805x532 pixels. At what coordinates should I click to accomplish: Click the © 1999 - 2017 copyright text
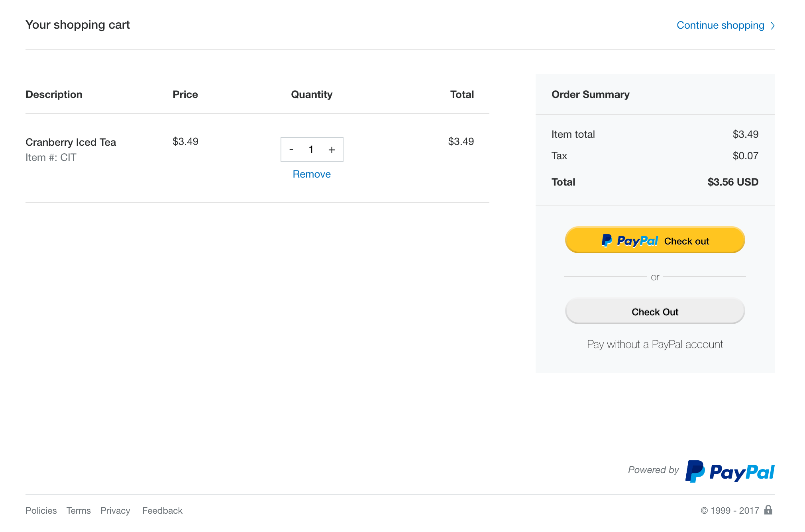tap(730, 510)
